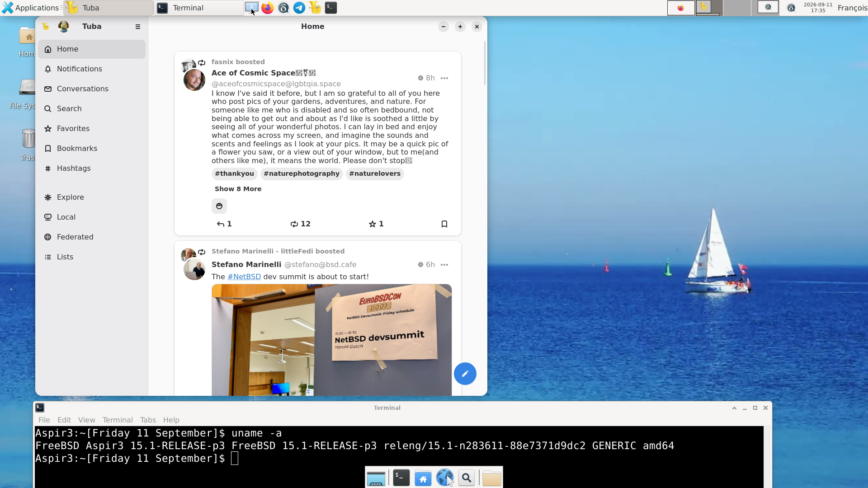
Task: Follow the #NetBSD hashtag link
Action: (x=244, y=277)
